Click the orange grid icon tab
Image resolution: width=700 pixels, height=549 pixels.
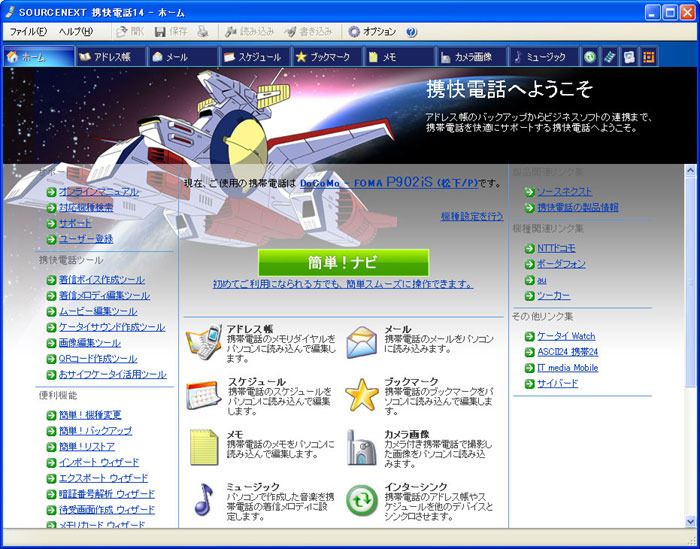pos(649,57)
